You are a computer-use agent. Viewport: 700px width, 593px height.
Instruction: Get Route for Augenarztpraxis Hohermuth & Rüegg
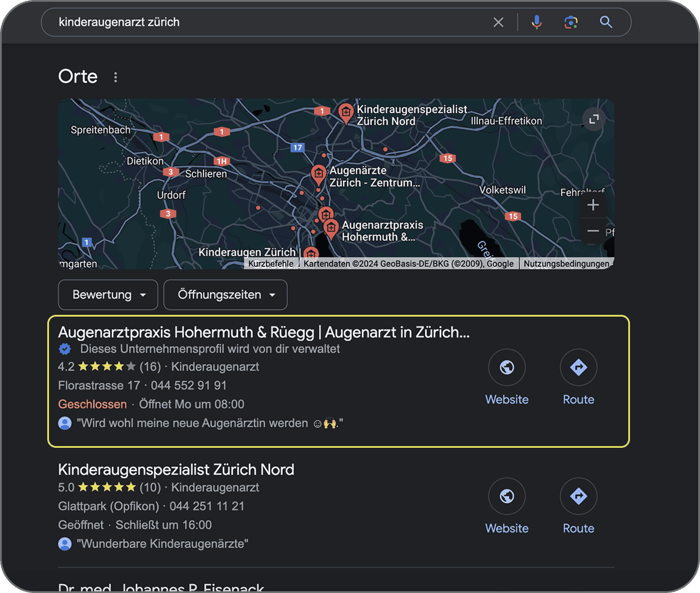pos(578,367)
